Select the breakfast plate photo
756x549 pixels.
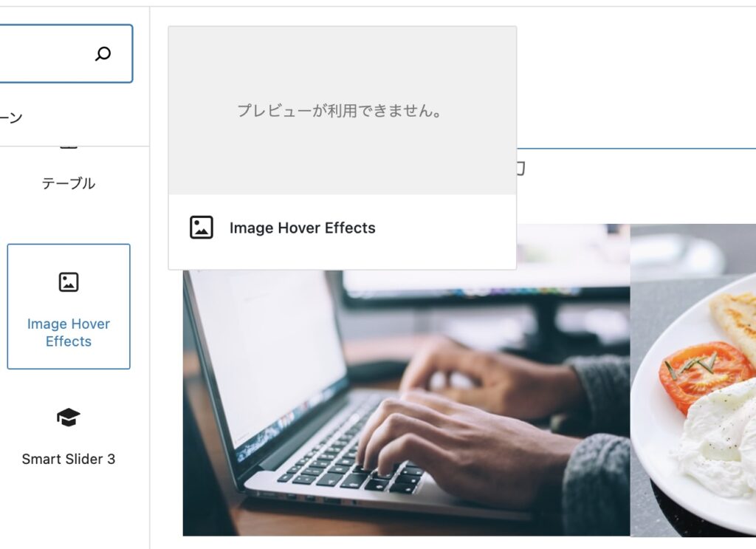click(693, 380)
